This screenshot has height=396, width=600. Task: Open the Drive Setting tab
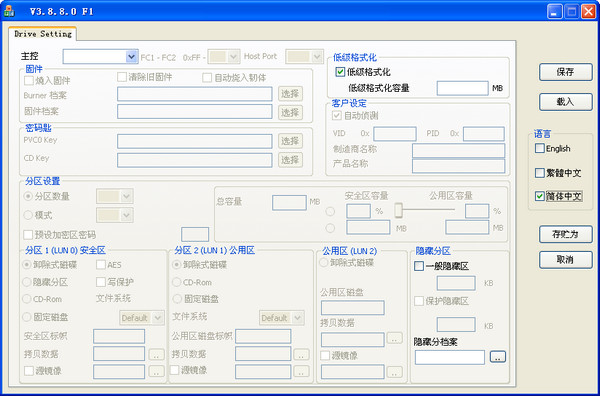click(x=43, y=34)
